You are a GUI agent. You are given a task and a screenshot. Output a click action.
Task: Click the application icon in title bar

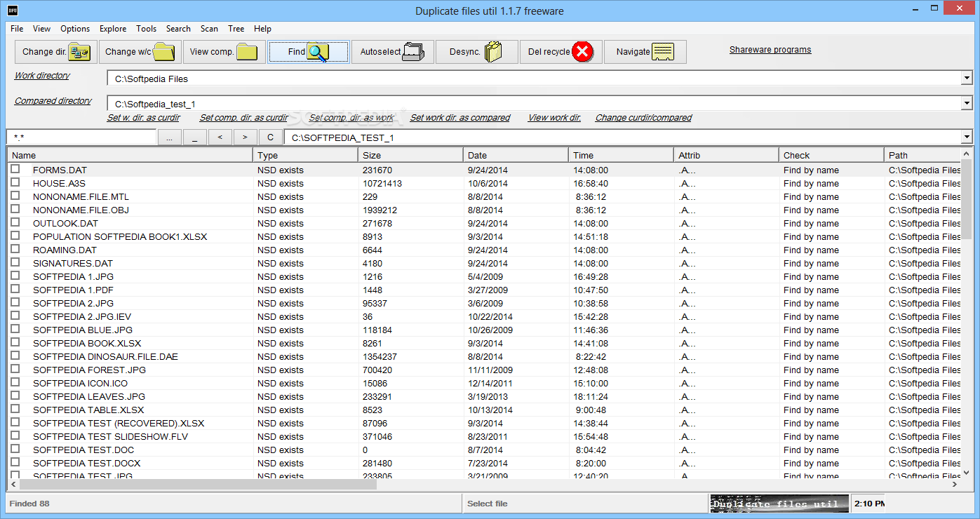tap(13, 11)
